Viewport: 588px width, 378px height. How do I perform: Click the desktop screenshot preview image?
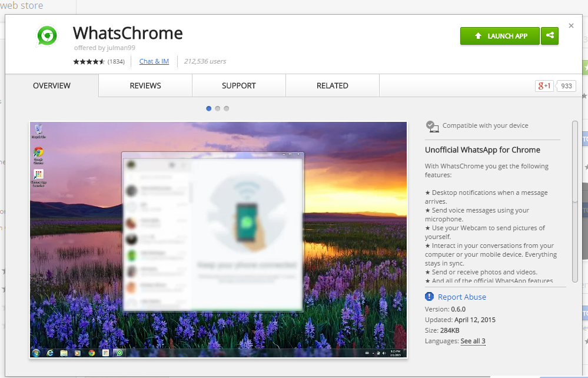[218, 240]
